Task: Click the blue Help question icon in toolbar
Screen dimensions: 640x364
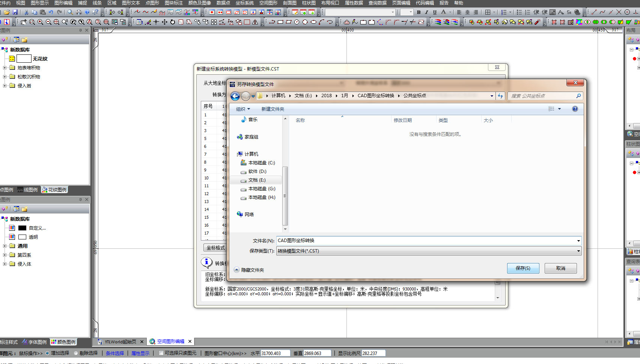Action: pos(87,12)
